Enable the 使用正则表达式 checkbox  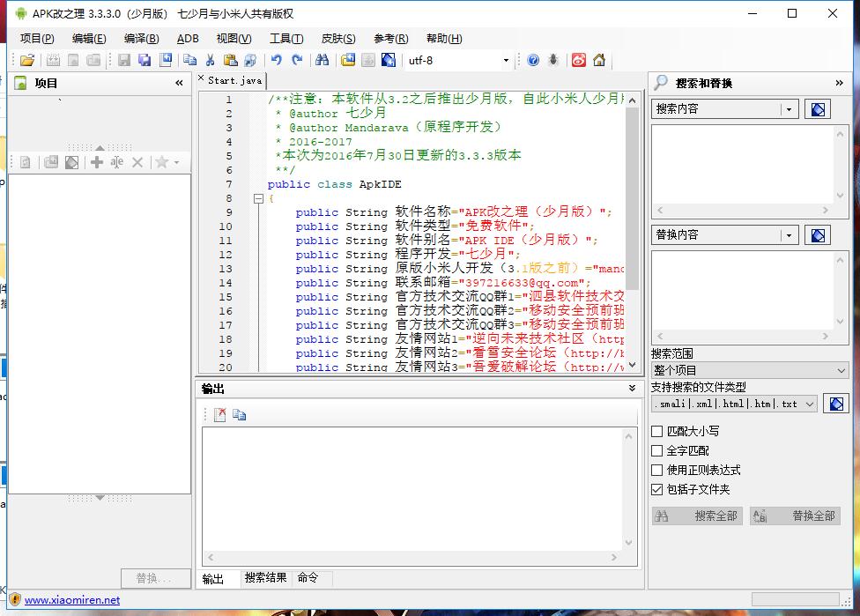click(657, 471)
